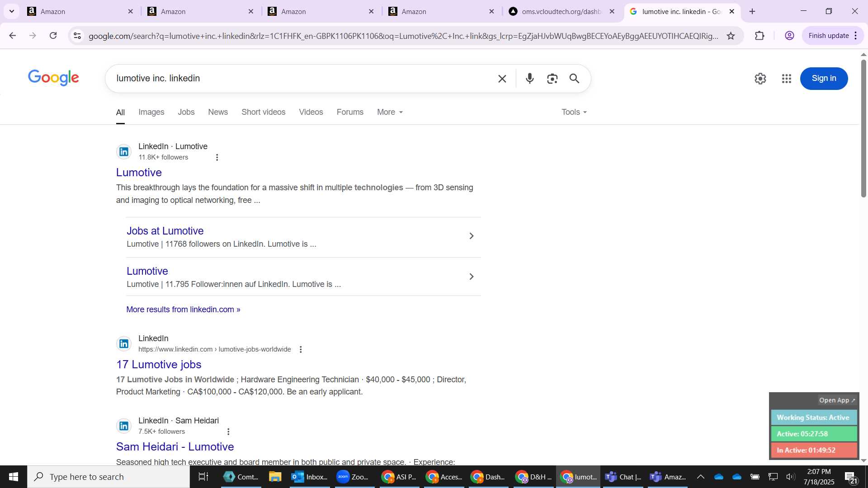Open Chrome menu via Finish update

click(x=833, y=36)
